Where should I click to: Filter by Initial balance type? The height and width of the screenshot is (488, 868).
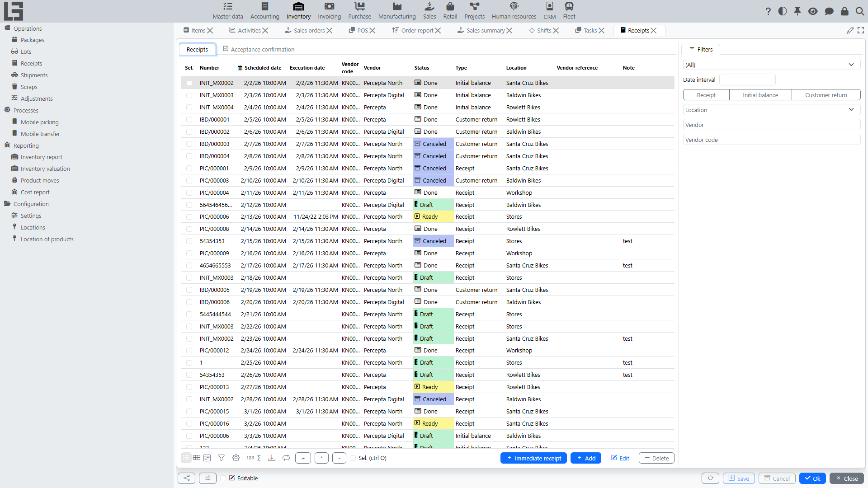pos(760,95)
